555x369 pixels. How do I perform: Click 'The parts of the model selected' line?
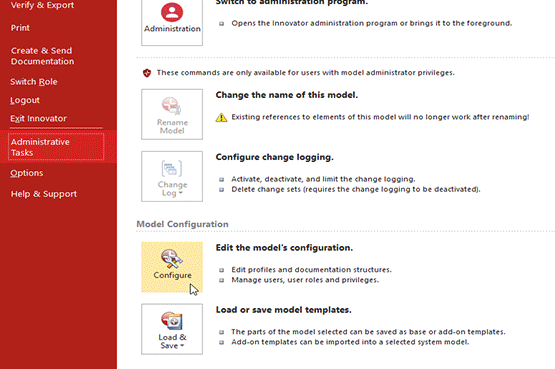tap(368, 332)
